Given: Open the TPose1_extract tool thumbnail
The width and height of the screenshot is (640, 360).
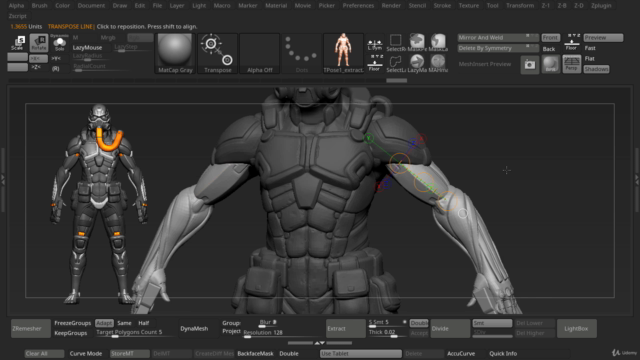Looking at the screenshot, I should coord(343,53).
